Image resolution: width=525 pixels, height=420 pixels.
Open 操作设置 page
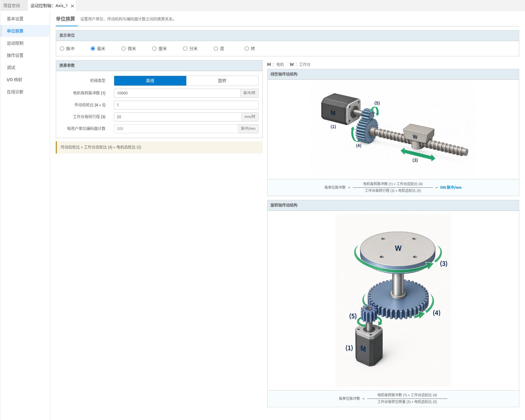(25, 55)
